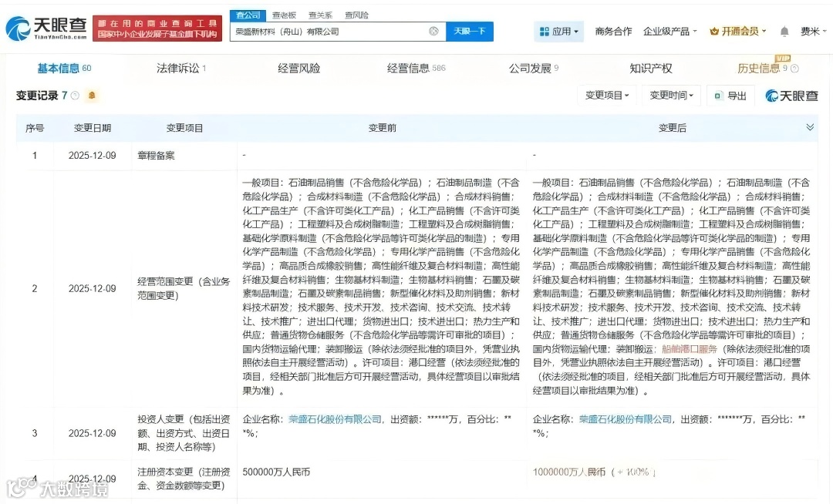This screenshot has height=504, width=833.
Task: Open the 费米 user account dropdown
Action: click(x=814, y=32)
